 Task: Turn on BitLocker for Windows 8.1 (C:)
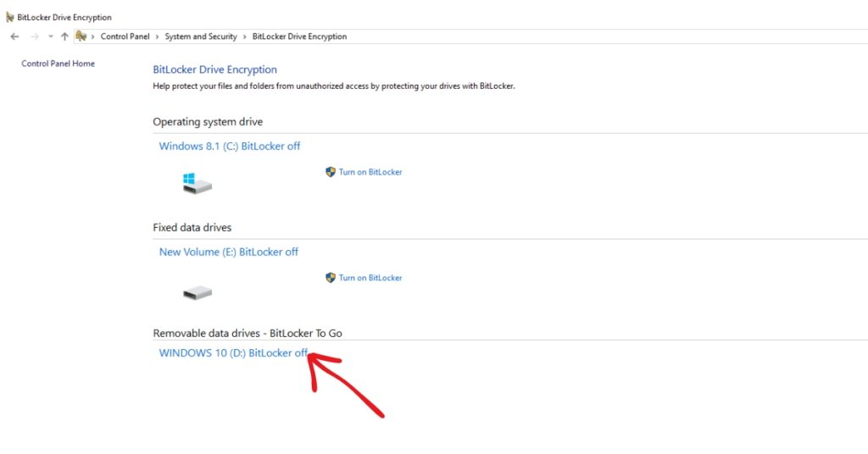click(x=370, y=172)
